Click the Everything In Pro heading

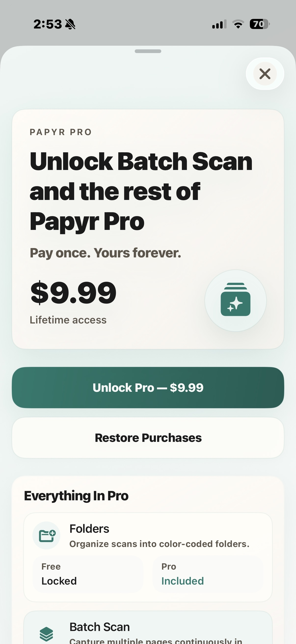[76, 496]
